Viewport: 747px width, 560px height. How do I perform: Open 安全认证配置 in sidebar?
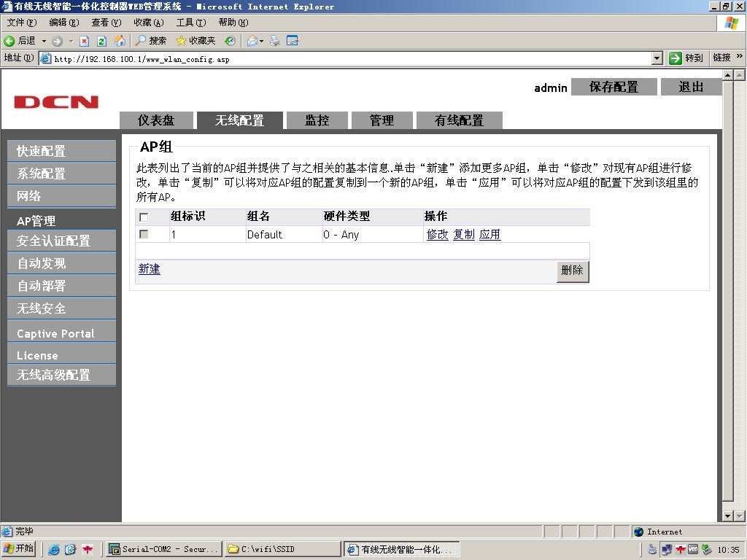pyautogui.click(x=61, y=241)
